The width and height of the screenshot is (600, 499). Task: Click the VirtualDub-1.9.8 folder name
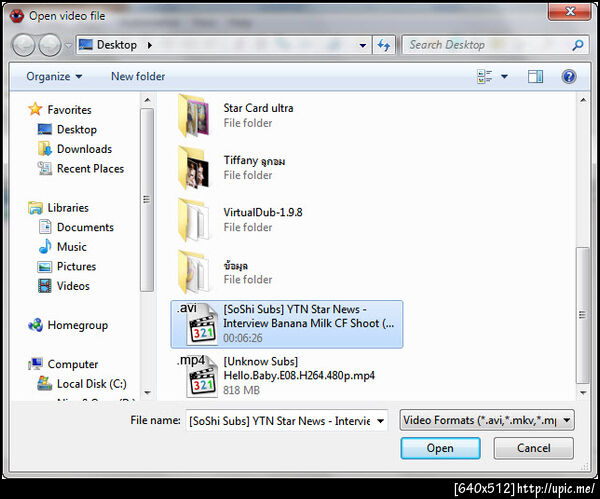[x=263, y=212]
